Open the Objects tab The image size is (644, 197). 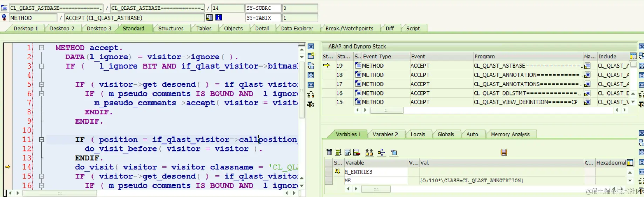coord(233,28)
